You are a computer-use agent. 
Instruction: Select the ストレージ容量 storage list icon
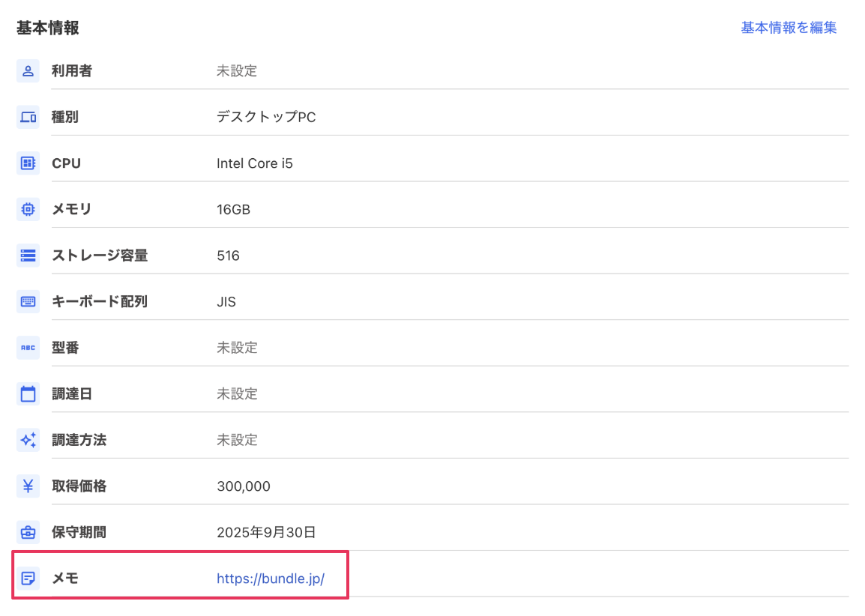pos(28,255)
